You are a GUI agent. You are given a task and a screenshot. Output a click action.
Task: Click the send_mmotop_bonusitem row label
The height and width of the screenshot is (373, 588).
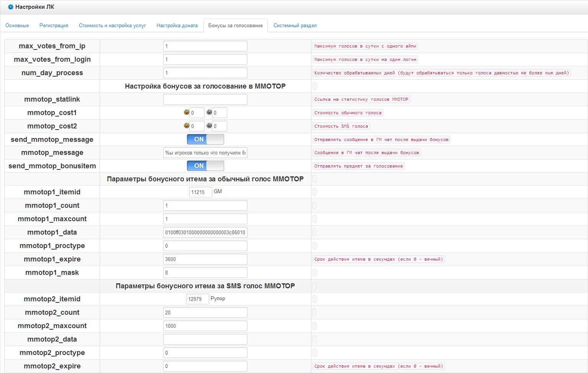coord(52,166)
